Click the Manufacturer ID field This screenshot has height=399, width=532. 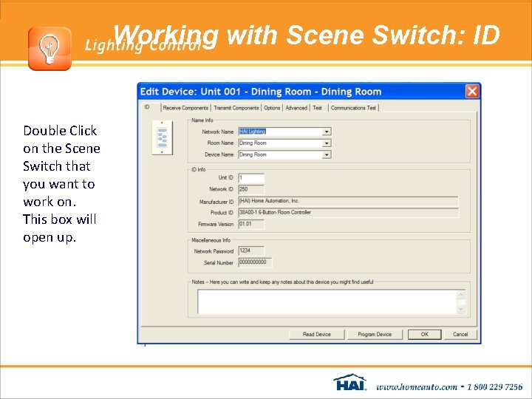tap(348, 201)
